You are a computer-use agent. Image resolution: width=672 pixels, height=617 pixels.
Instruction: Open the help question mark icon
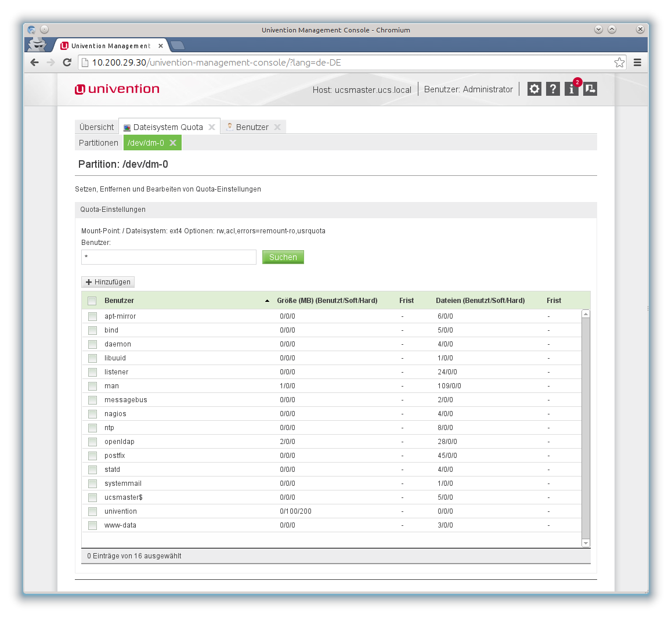pos(553,89)
